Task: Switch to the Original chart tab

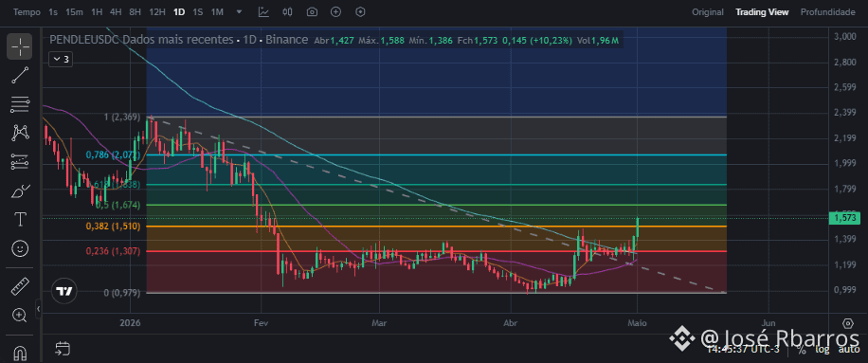Action: coord(708,11)
